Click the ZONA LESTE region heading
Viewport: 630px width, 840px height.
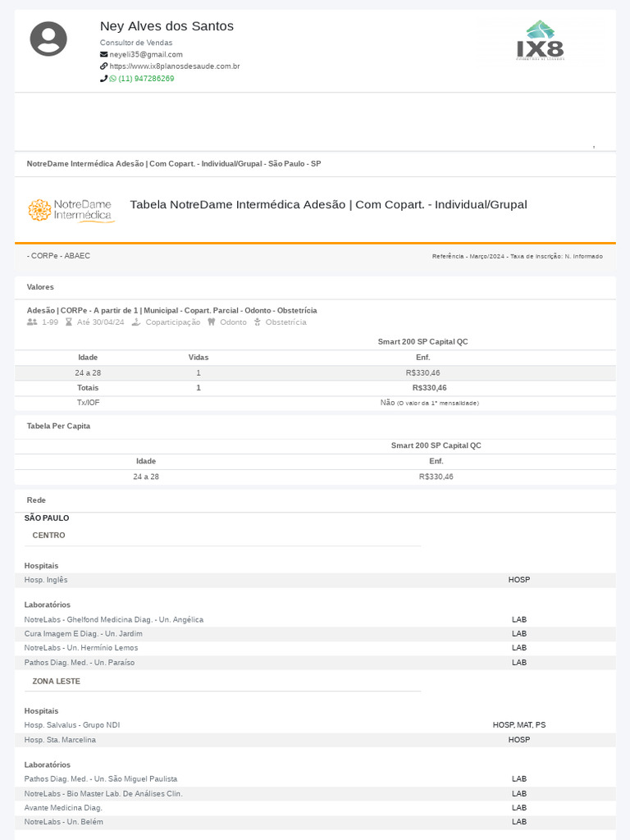tap(56, 681)
